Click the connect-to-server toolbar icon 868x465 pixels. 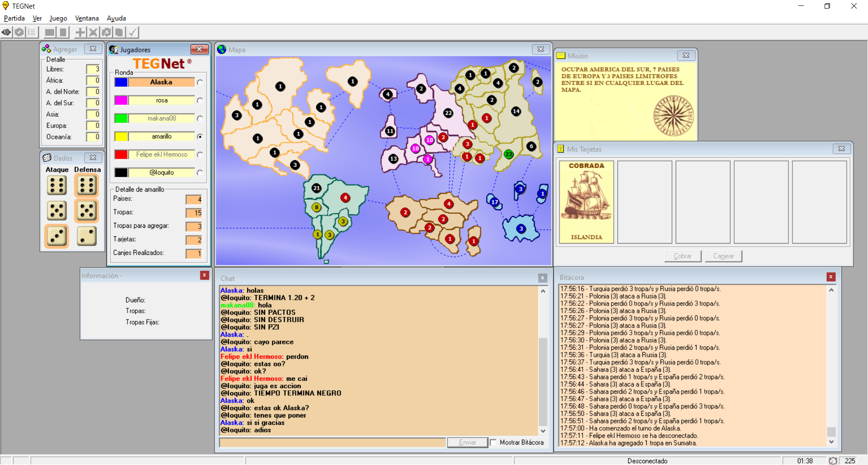click(6, 32)
